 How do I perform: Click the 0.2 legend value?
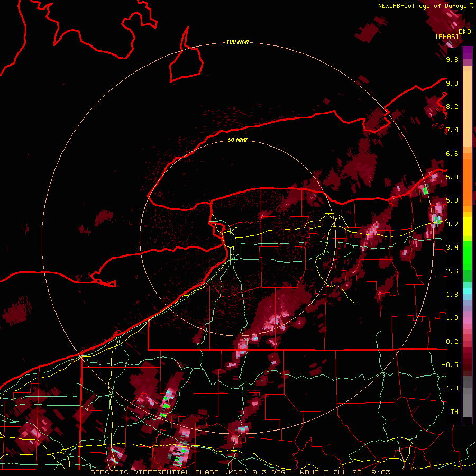(x=452, y=342)
